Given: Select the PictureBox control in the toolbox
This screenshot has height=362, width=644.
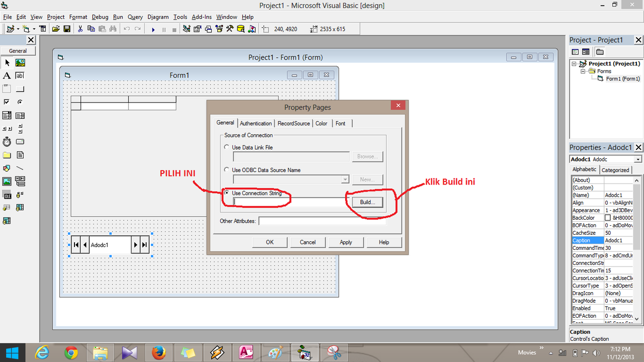Looking at the screenshot, I should (x=20, y=63).
